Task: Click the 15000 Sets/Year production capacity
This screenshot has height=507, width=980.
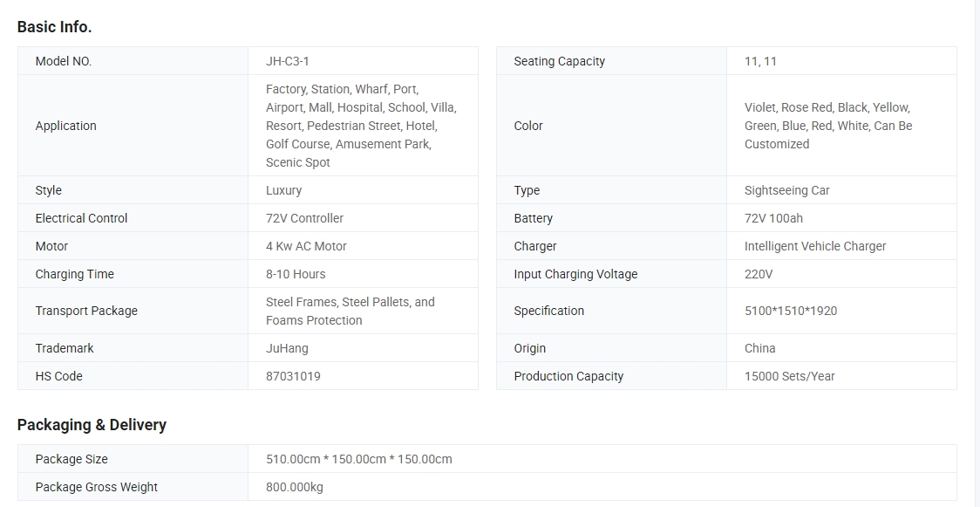Action: 789,376
